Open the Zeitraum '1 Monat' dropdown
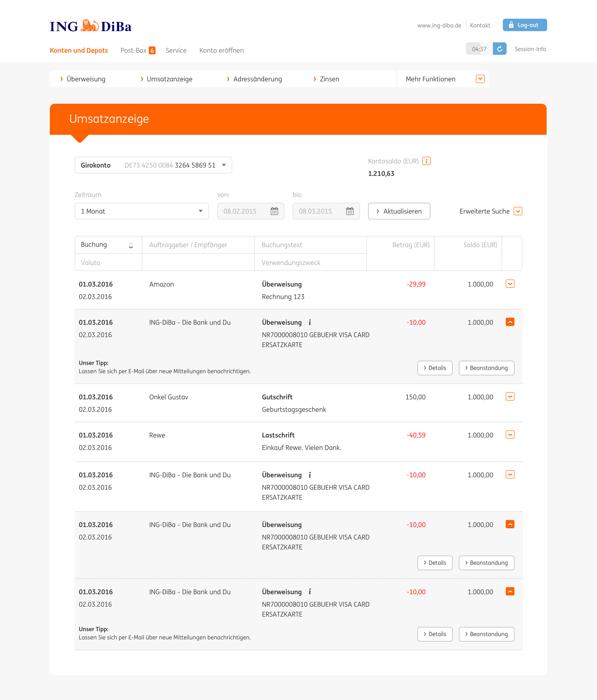597x700 pixels. coord(201,211)
